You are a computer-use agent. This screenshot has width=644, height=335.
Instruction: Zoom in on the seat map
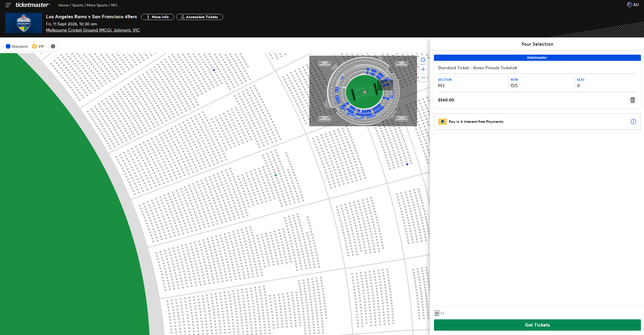point(423,70)
